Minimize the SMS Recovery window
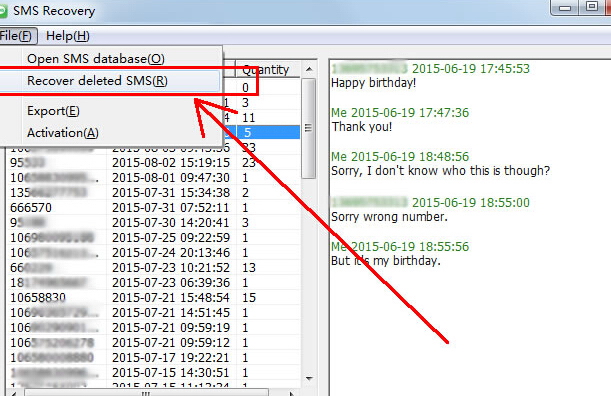The image size is (611, 396). (565, 7)
